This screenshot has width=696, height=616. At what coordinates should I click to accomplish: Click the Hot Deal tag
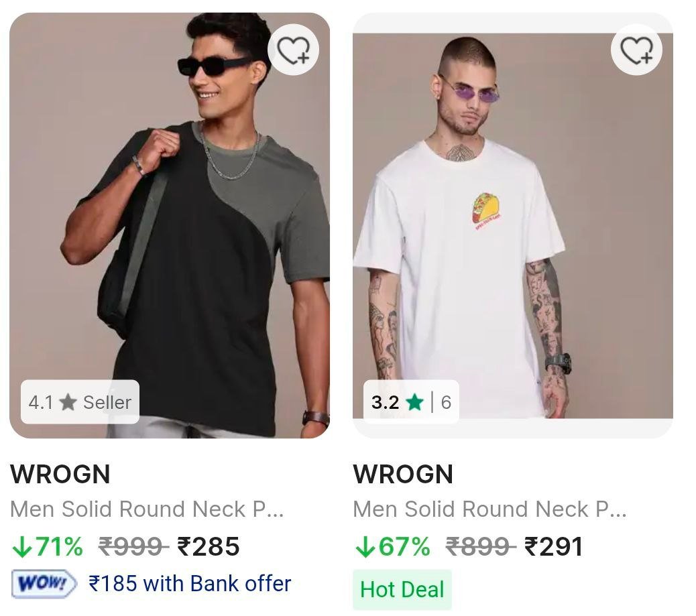[x=402, y=589]
